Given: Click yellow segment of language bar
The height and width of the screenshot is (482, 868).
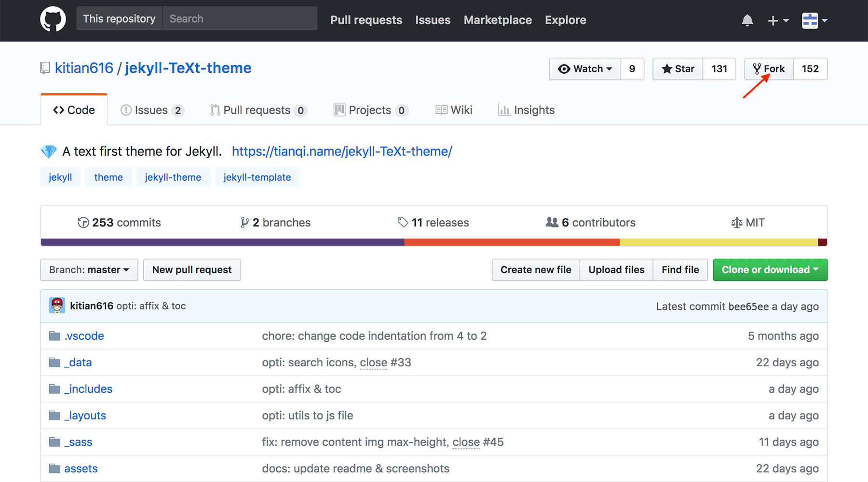Looking at the screenshot, I should (x=719, y=242).
